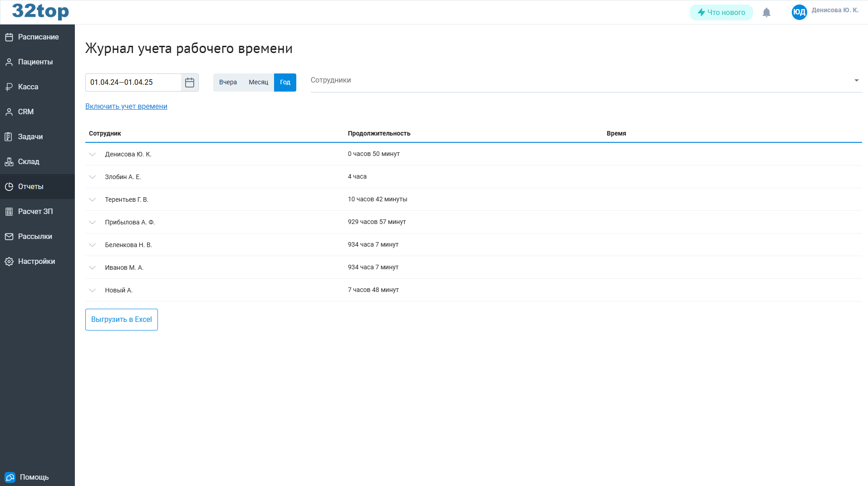Click the Задачи checklist icon
This screenshot has height=486, width=868.
9,137
